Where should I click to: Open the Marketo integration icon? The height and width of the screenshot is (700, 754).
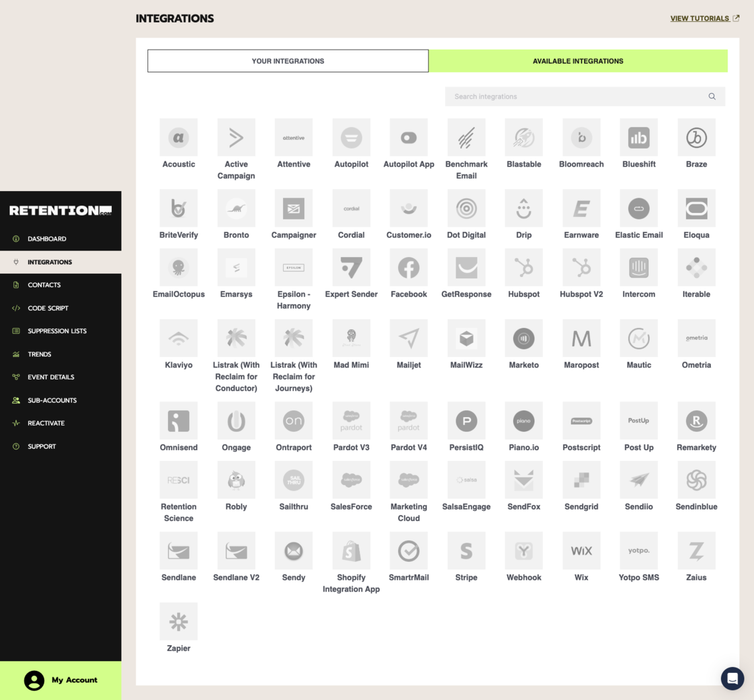pos(524,338)
